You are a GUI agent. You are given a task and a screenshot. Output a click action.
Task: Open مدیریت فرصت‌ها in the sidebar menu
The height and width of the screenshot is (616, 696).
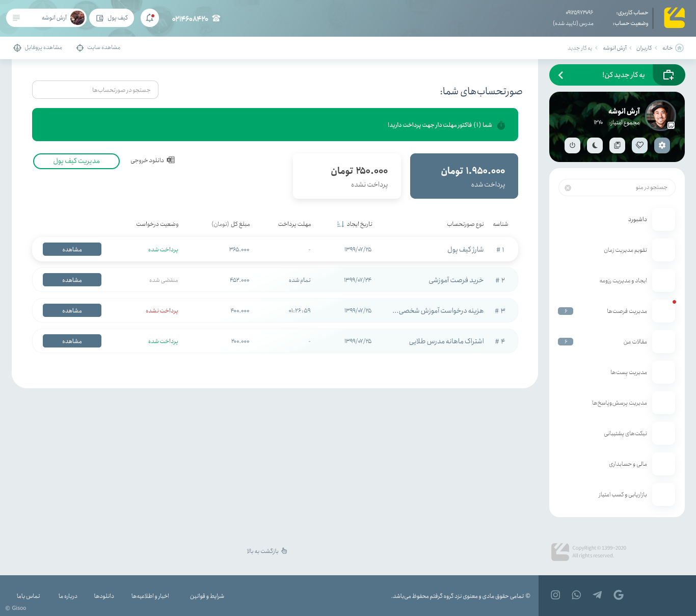pyautogui.click(x=627, y=311)
